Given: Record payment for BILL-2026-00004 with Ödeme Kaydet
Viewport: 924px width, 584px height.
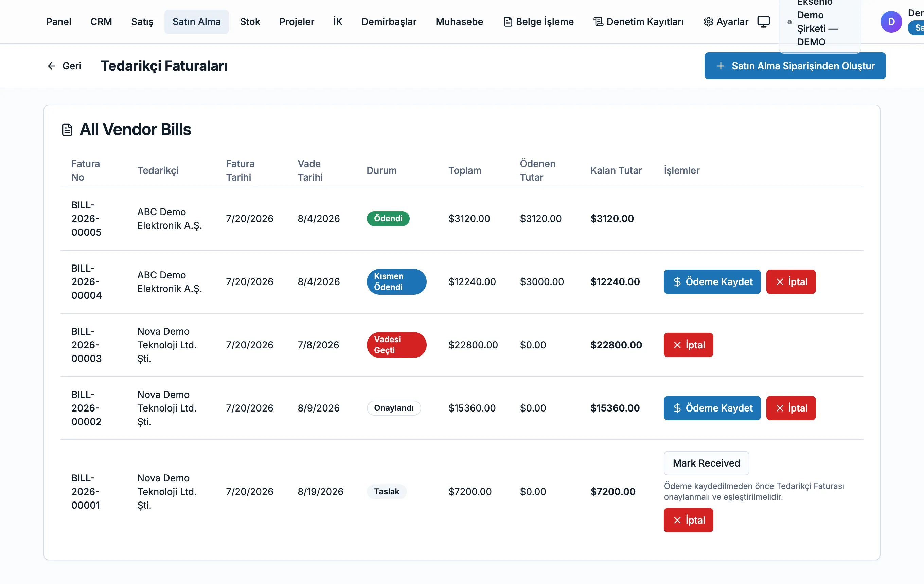Looking at the screenshot, I should (712, 282).
